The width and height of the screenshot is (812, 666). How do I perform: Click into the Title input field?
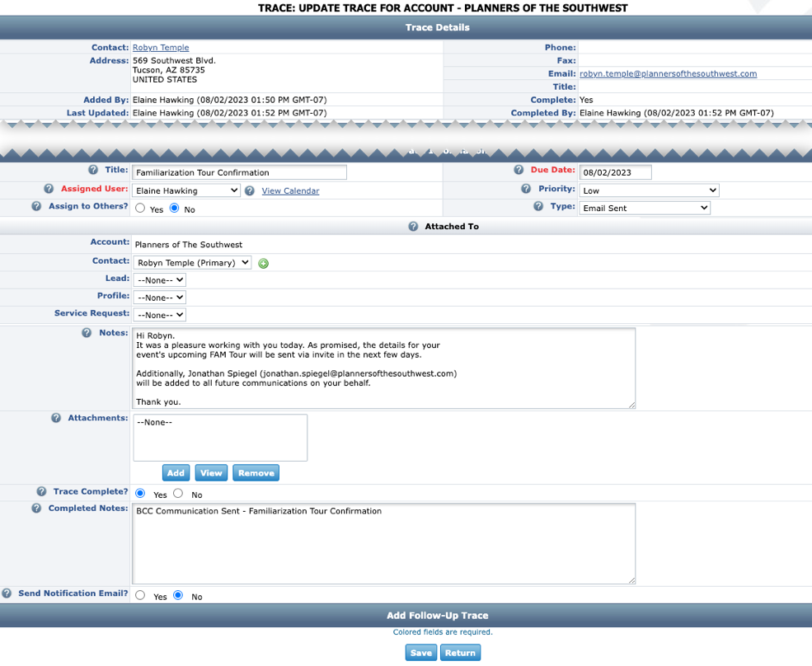(x=239, y=172)
